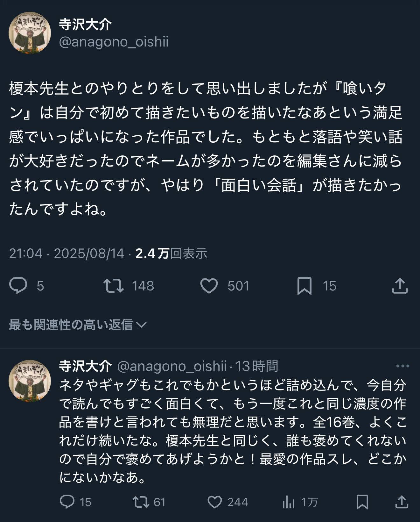The width and height of the screenshot is (420, 522).
Task: Open the reply author's avatar
Action: (30, 381)
